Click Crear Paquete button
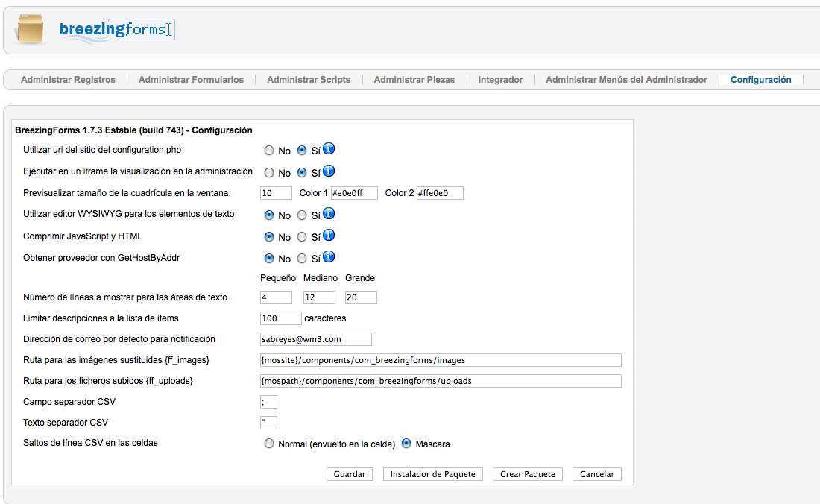Image resolution: width=820 pixels, height=504 pixels. coord(528,474)
